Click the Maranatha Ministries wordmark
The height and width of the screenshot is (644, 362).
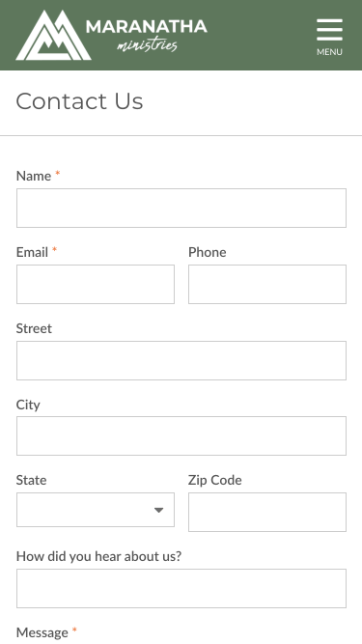(146, 36)
